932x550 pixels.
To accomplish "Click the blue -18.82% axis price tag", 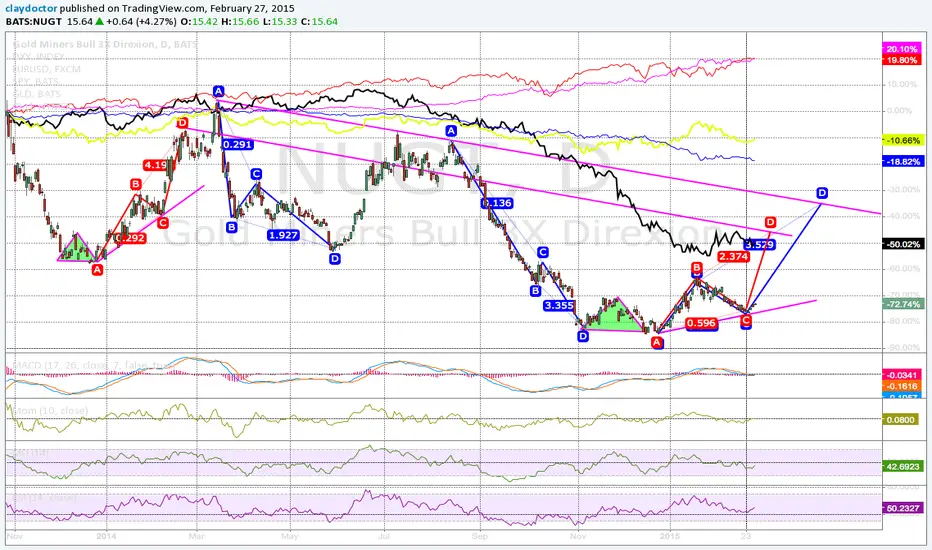I will pos(903,161).
